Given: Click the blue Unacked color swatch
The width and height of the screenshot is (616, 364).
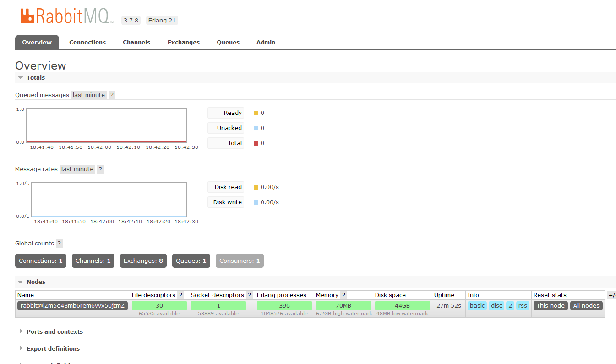Looking at the screenshot, I should click(256, 128).
